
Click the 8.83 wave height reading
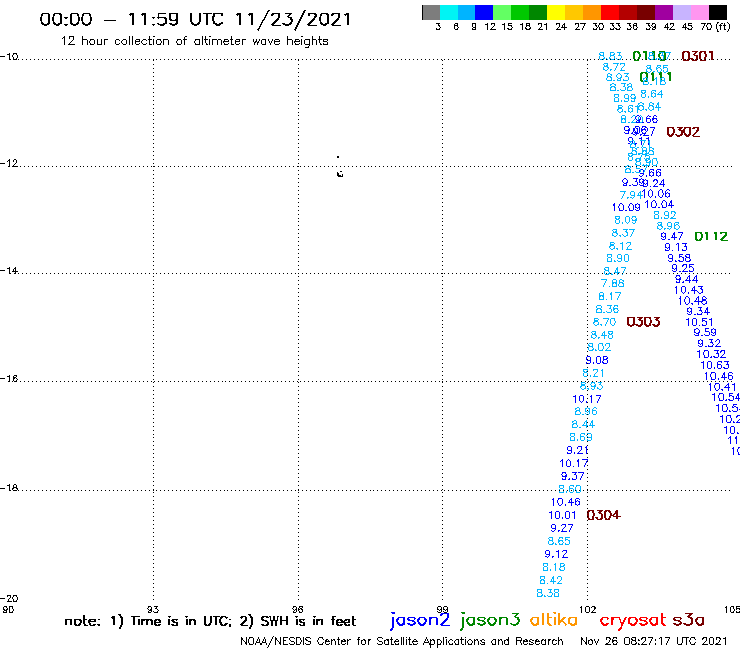click(x=610, y=56)
